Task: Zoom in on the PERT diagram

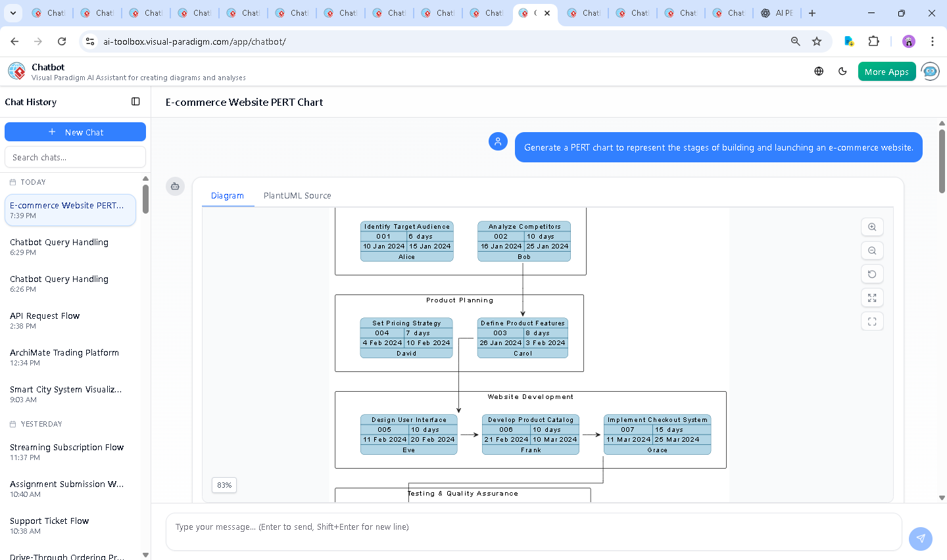Action: [872, 227]
